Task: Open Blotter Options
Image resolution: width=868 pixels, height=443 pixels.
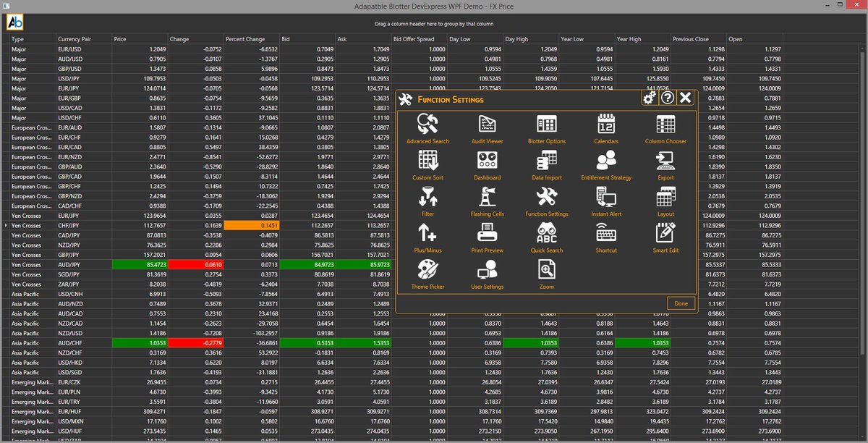Action: point(546,127)
